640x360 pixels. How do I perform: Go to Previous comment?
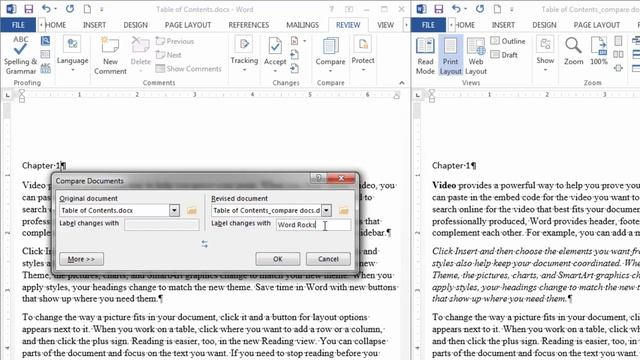tap(175, 41)
